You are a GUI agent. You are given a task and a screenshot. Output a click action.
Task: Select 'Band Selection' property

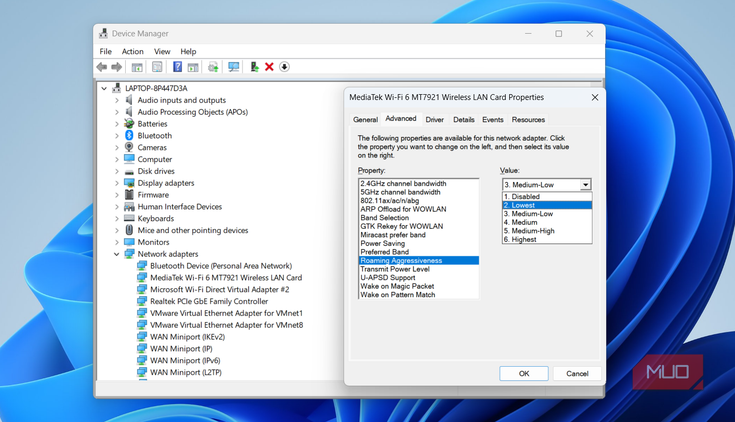point(419,218)
